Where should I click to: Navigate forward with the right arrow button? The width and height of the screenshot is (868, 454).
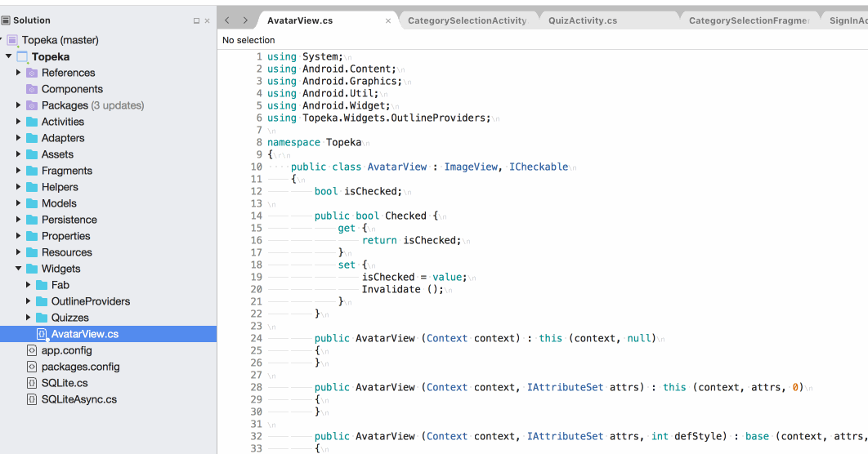(244, 20)
